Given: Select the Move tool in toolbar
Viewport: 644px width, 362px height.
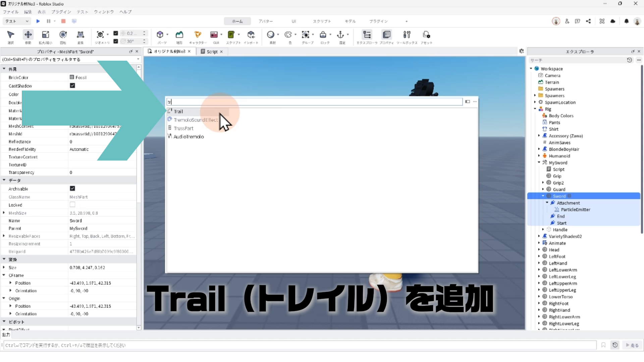Looking at the screenshot, I should click(x=28, y=35).
